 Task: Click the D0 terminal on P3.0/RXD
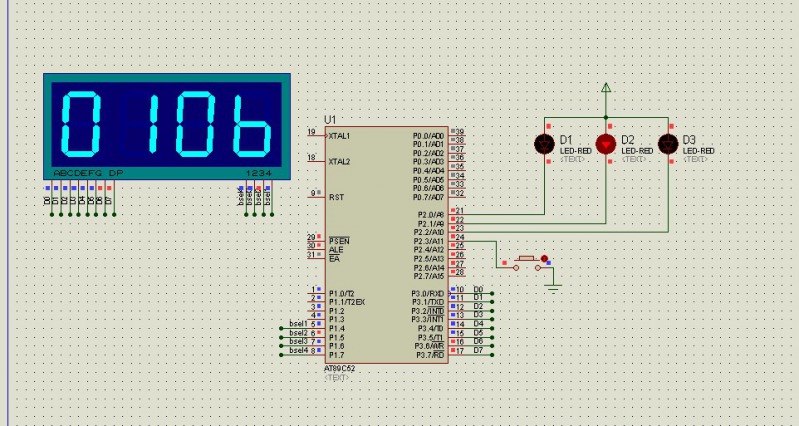click(478, 289)
